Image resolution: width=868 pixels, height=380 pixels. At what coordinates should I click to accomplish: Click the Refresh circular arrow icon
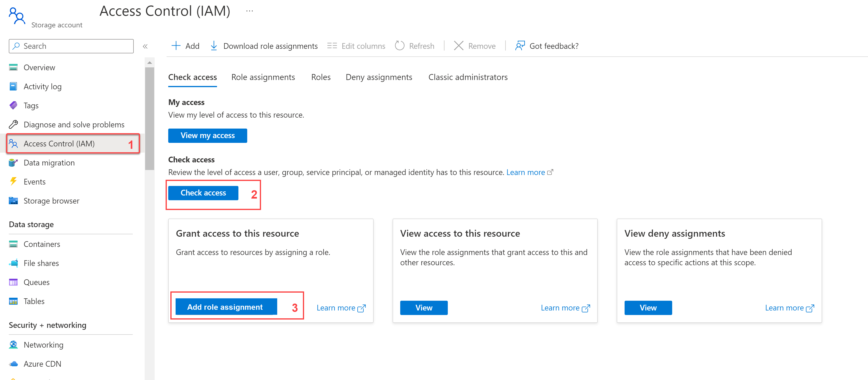pyautogui.click(x=399, y=46)
